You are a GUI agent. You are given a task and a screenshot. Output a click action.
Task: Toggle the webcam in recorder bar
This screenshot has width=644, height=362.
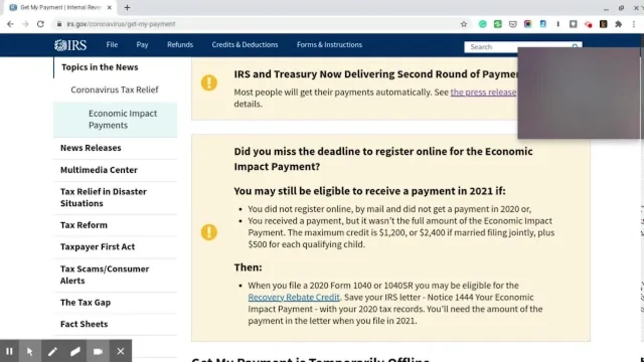(x=98, y=351)
